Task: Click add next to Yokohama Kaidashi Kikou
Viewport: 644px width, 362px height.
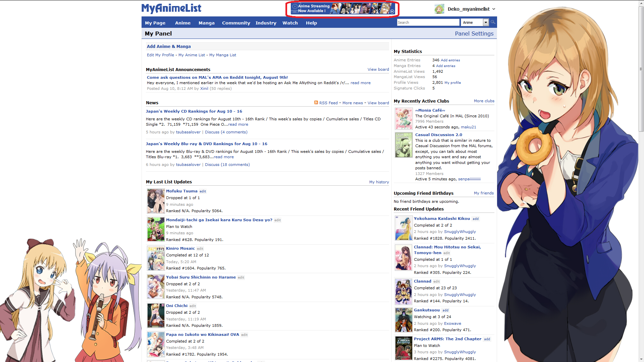Action: (475, 219)
